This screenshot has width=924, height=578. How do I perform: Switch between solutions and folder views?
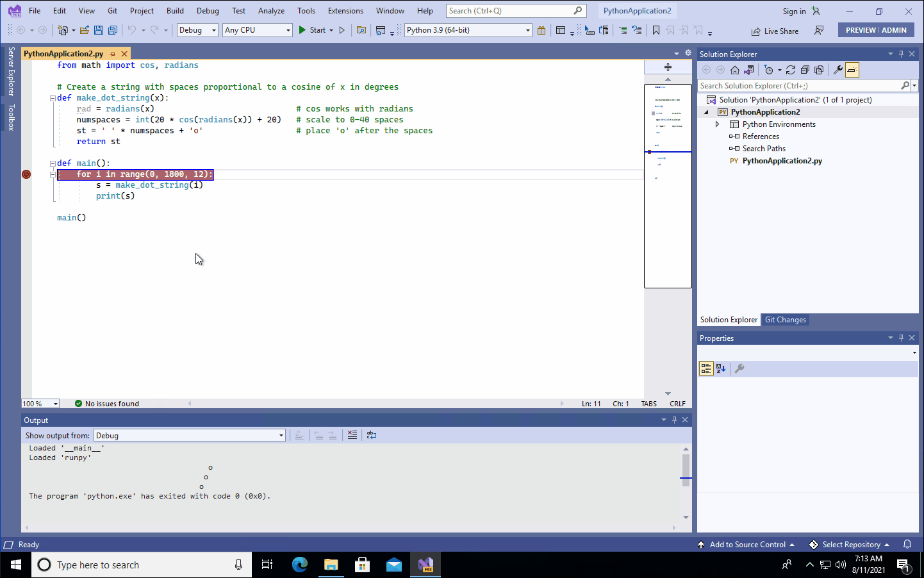coord(748,70)
